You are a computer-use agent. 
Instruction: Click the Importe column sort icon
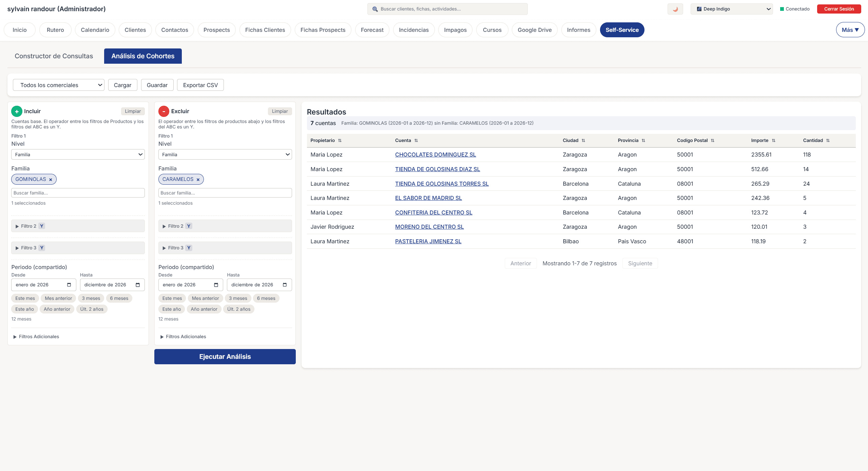tap(774, 141)
